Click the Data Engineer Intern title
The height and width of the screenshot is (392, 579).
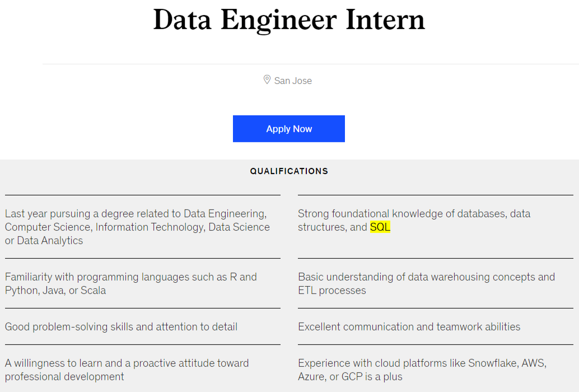click(289, 20)
